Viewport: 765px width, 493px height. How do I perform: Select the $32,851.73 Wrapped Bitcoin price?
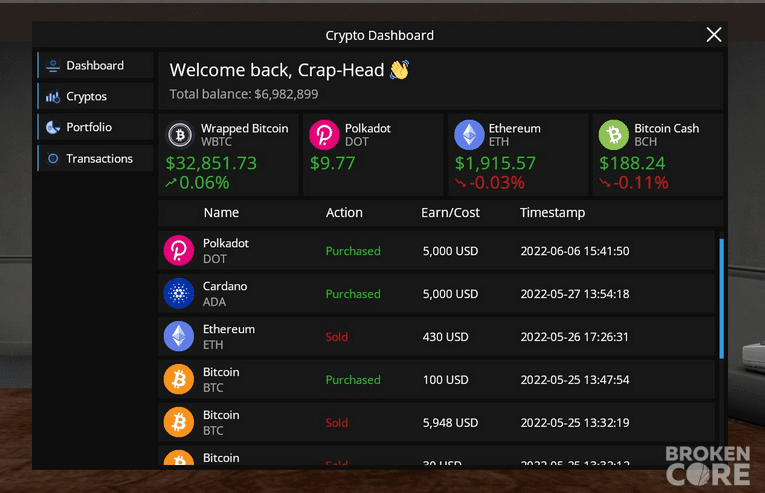coord(211,163)
